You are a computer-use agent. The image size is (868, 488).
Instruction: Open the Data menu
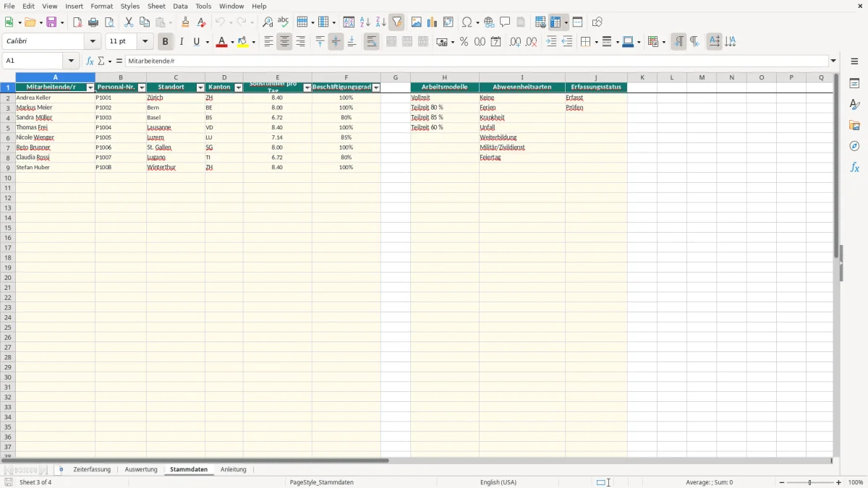point(180,7)
